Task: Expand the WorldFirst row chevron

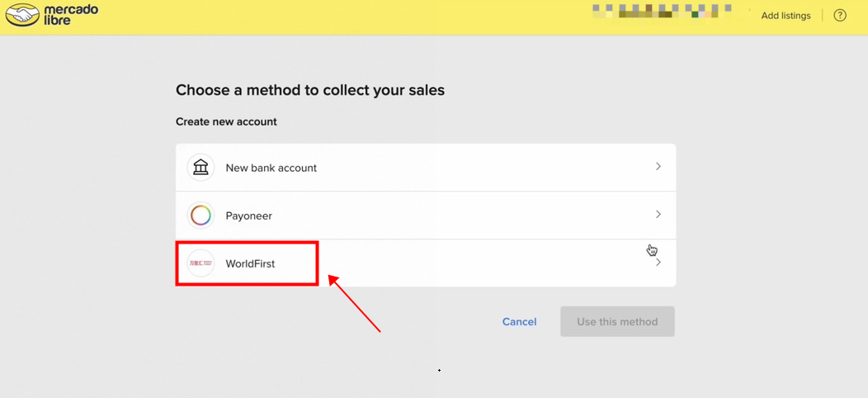Action: point(658,263)
